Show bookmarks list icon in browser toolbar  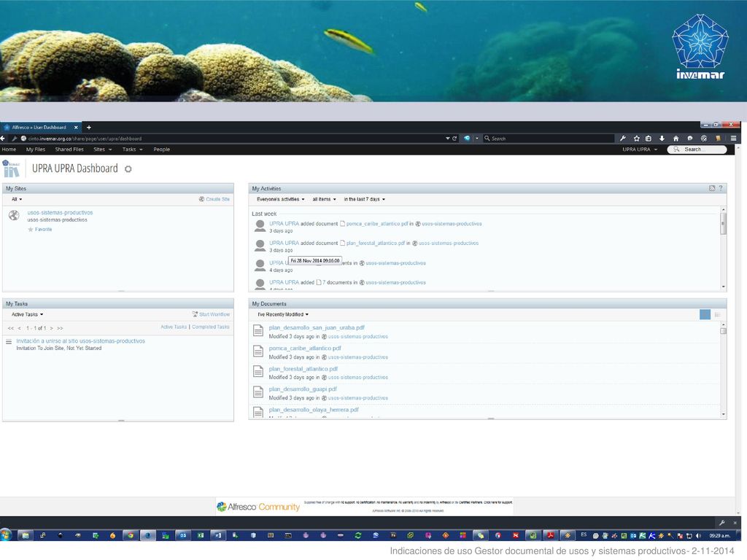[x=649, y=138]
